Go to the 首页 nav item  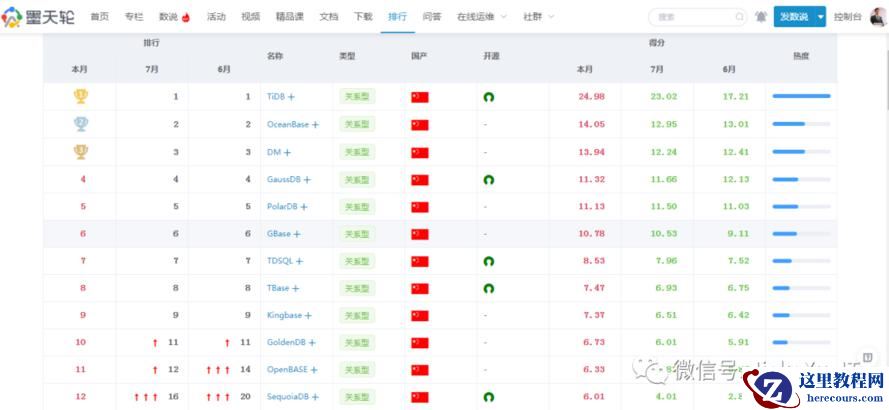[x=99, y=17]
